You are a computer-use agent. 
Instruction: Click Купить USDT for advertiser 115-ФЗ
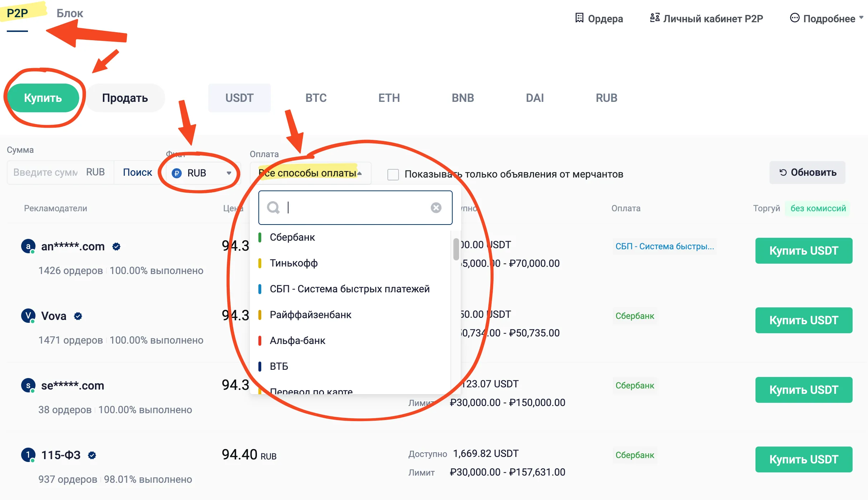coord(803,459)
